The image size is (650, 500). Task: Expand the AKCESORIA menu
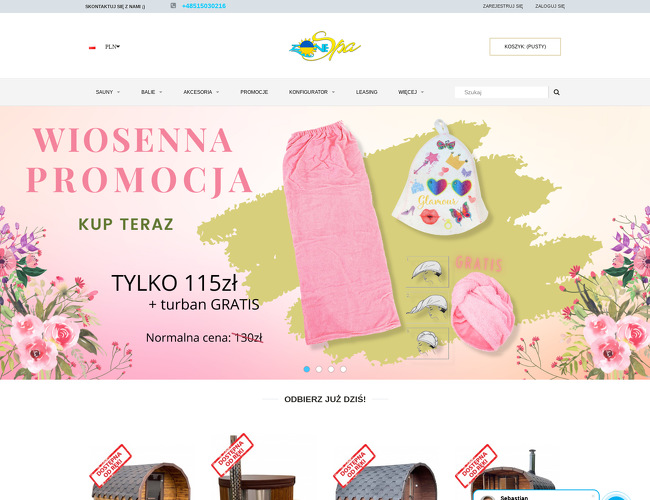[x=201, y=92]
